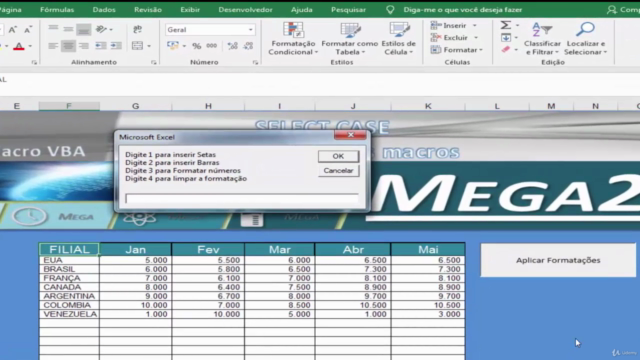Click the merge and center icon
Image resolution: width=640 pixels, height=360 pixels.
click(x=138, y=46)
